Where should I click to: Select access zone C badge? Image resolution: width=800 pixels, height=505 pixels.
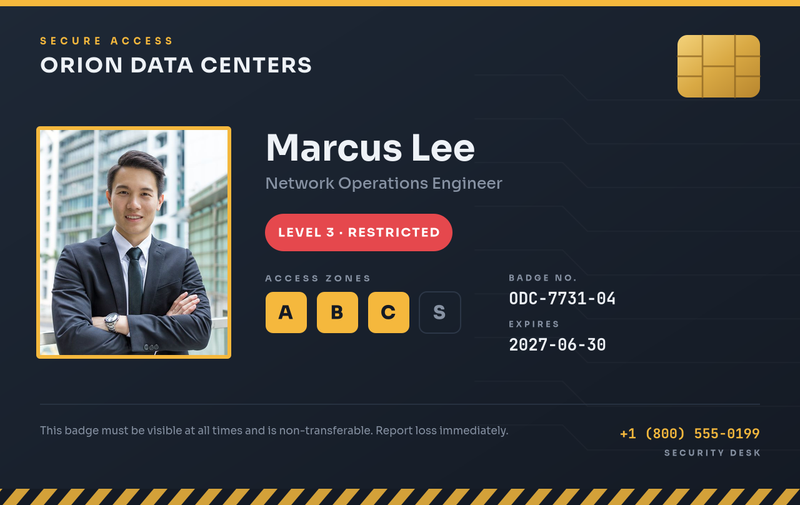388,312
